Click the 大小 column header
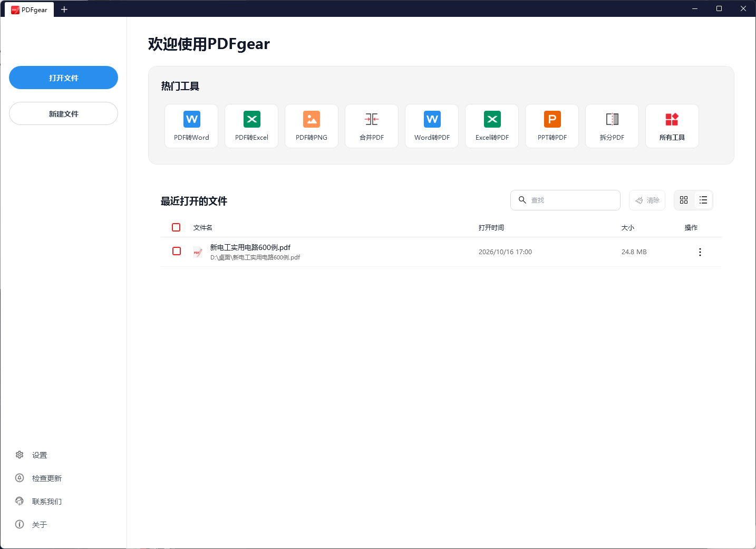 (x=628, y=227)
